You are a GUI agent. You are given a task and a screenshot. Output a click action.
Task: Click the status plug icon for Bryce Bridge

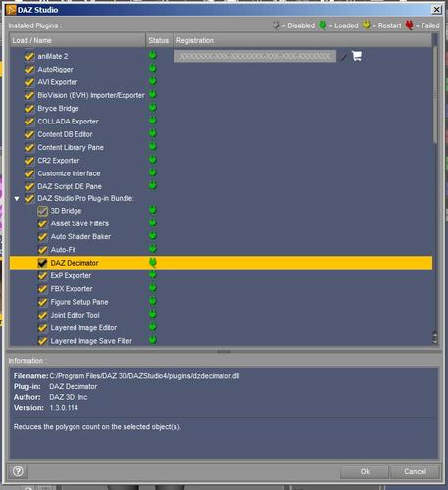tap(153, 108)
